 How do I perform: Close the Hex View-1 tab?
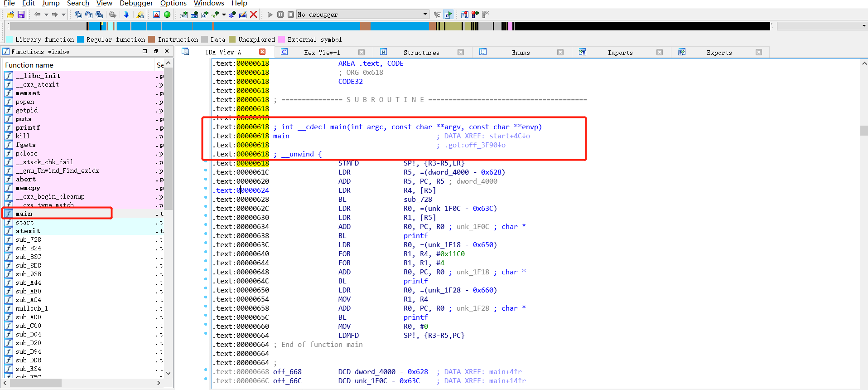tap(362, 52)
